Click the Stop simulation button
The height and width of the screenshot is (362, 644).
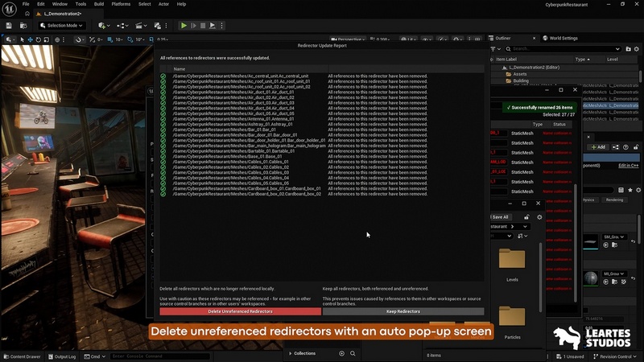(x=203, y=25)
